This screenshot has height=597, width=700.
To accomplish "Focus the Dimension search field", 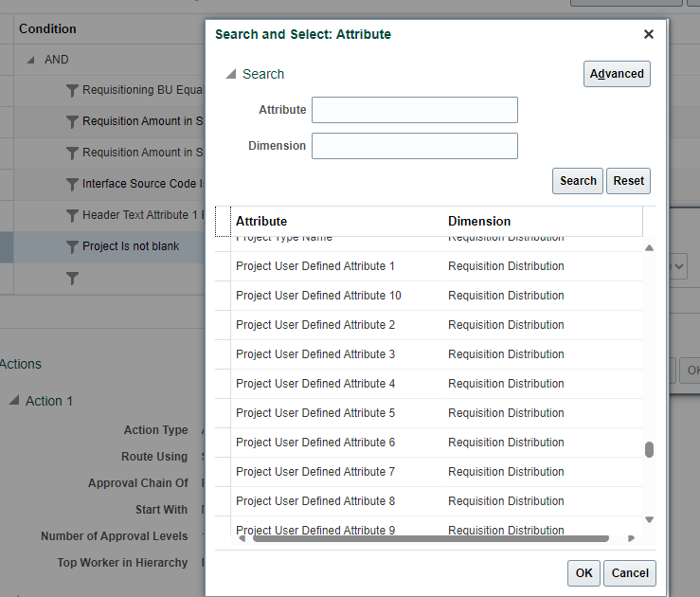I will [415, 146].
